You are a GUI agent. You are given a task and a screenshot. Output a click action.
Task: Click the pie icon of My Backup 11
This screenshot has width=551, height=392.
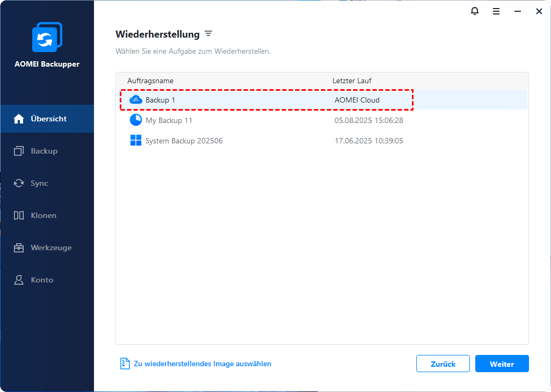pyautogui.click(x=136, y=120)
